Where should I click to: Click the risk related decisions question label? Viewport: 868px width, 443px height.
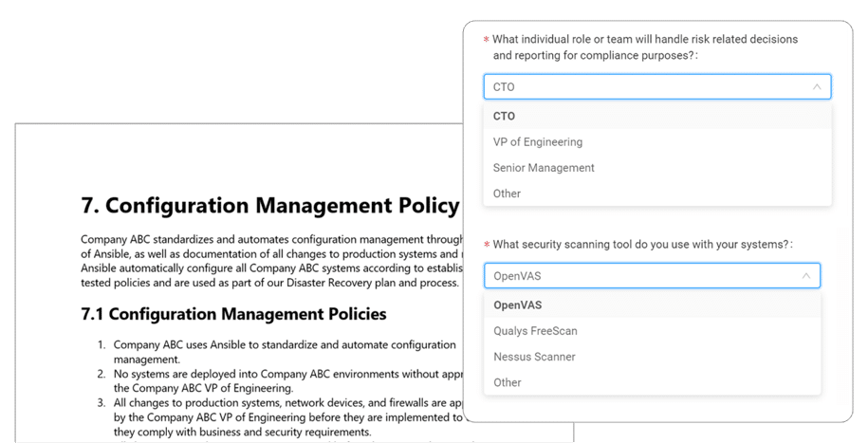[645, 47]
